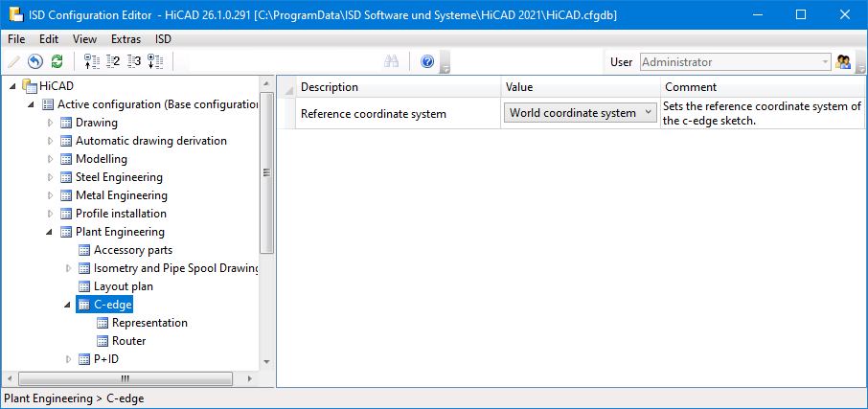The width and height of the screenshot is (868, 409).
Task: Click the comment text about c-edge sketch
Action: (763, 113)
